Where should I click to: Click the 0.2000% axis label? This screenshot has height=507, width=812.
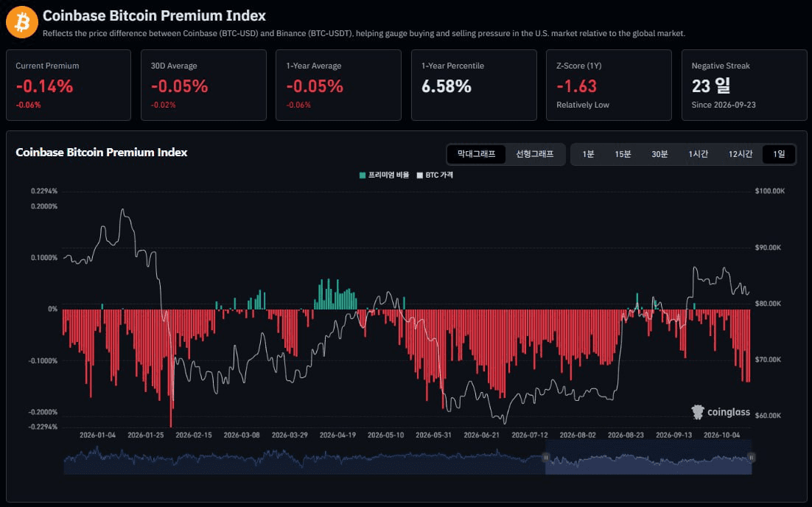click(44, 206)
